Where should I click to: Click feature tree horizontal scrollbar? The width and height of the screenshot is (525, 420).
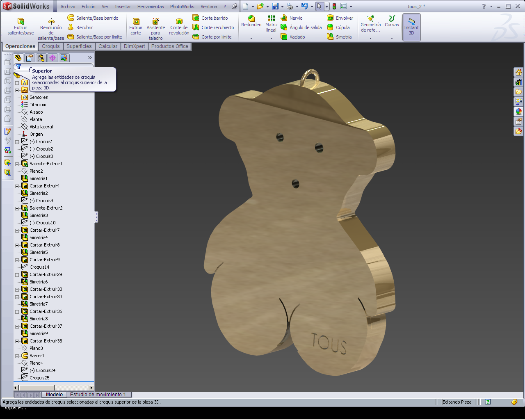point(54,388)
